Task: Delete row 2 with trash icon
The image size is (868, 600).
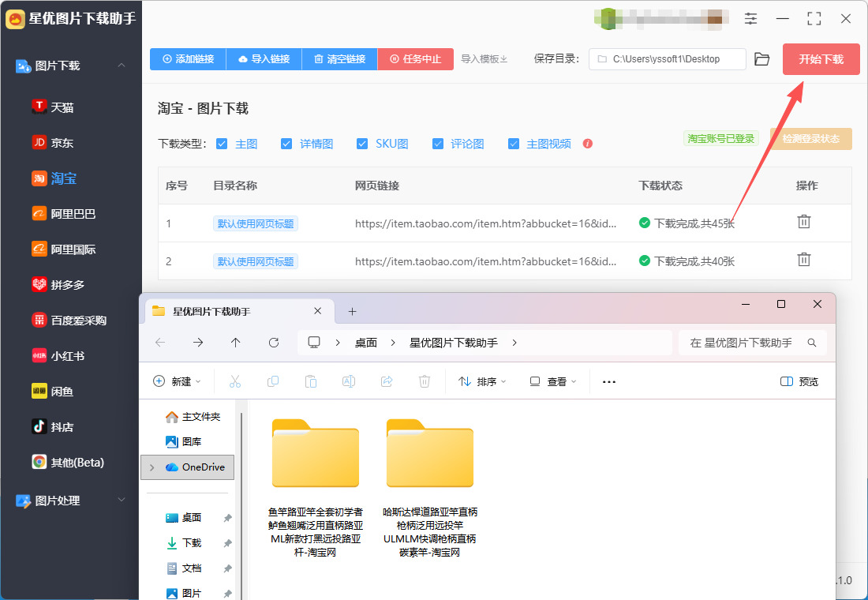Action: [804, 259]
